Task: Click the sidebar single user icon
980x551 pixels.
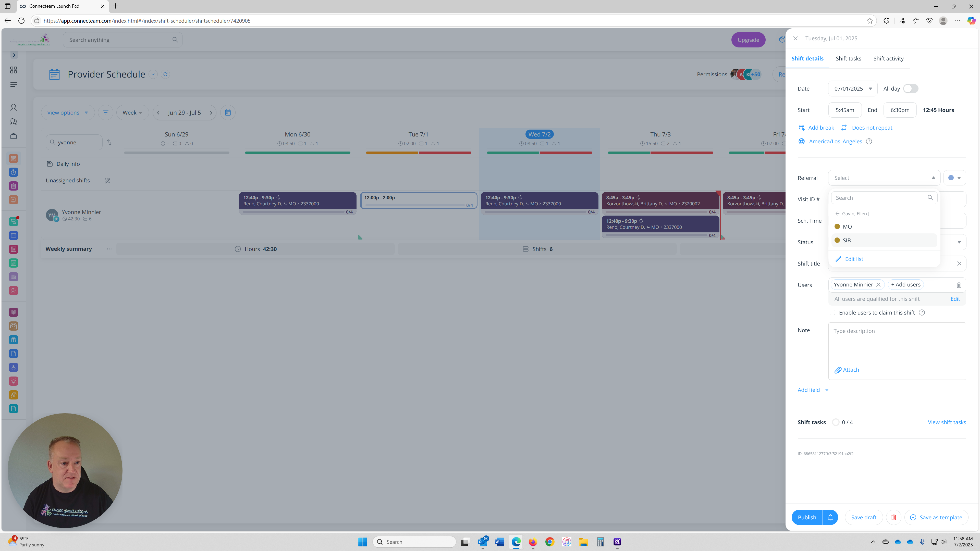Action: coord(14,107)
